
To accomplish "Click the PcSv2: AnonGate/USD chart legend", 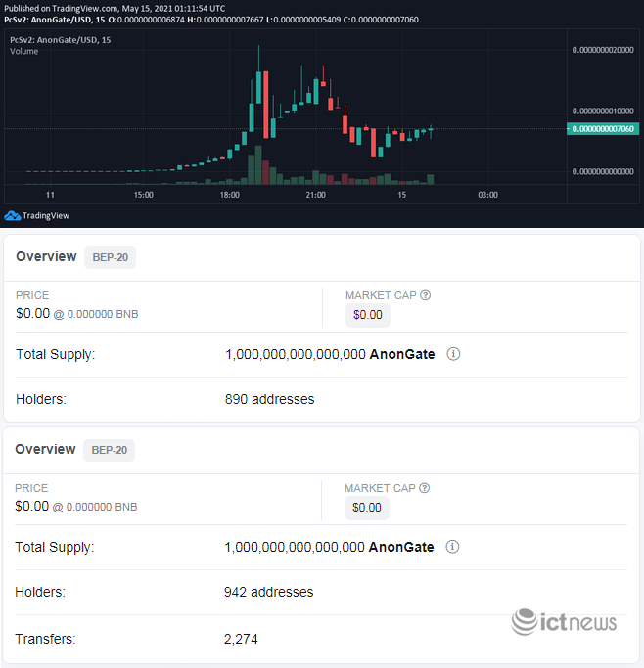I will click(59, 40).
